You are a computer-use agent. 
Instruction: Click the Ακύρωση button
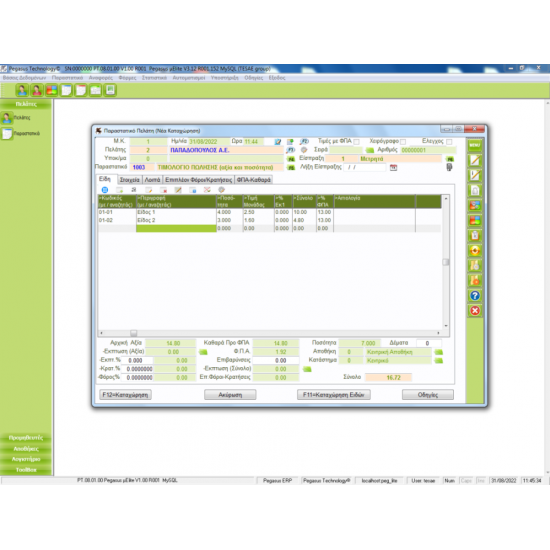(230, 395)
